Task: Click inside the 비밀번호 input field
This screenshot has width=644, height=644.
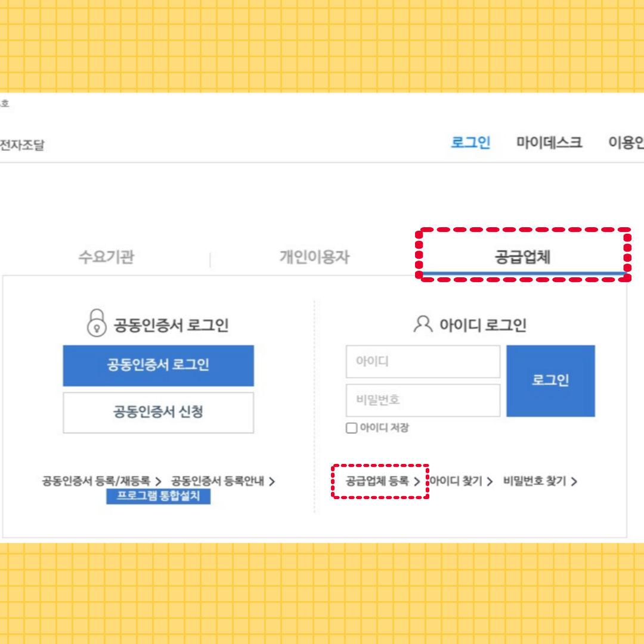Action: tap(423, 400)
